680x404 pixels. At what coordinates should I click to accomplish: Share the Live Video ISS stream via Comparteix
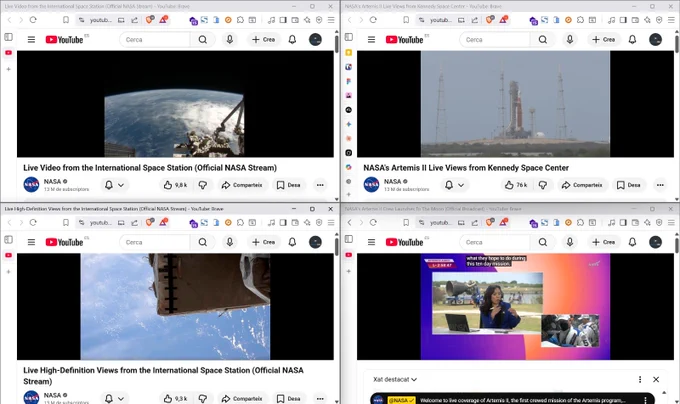(242, 185)
